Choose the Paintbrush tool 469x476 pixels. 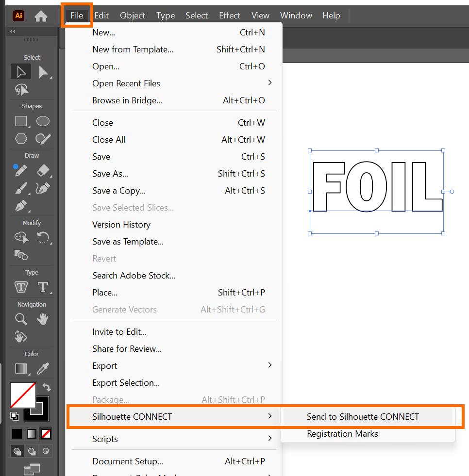[21, 188]
